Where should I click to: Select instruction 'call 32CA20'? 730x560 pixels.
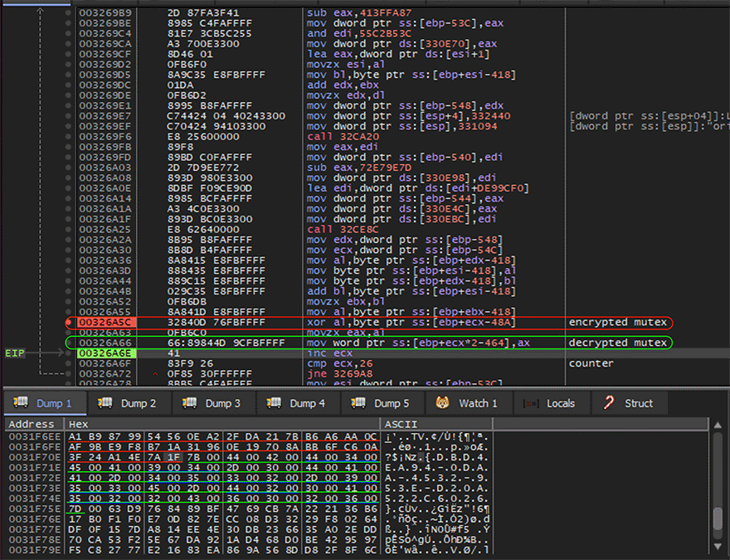pos(343,136)
